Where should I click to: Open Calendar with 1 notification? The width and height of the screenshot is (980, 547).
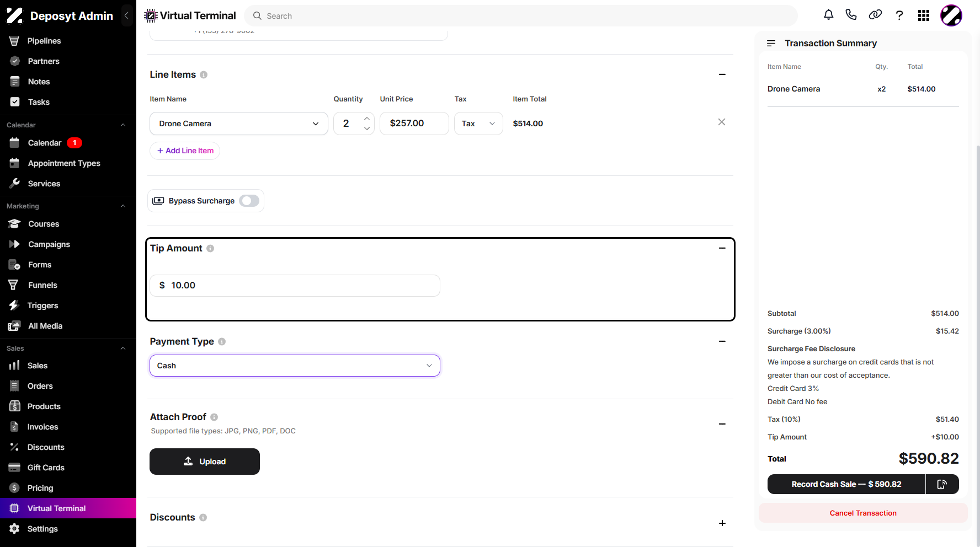tap(68, 143)
